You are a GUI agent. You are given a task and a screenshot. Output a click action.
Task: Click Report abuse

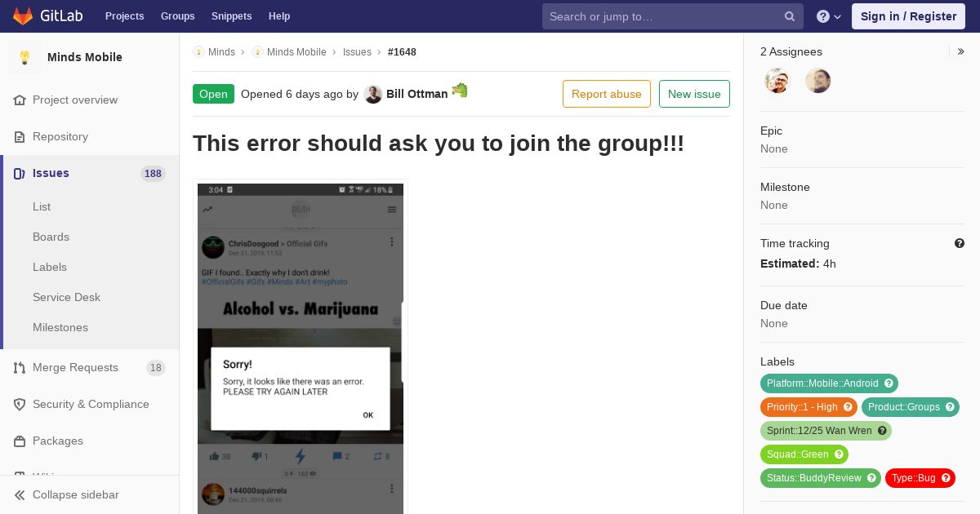point(607,94)
